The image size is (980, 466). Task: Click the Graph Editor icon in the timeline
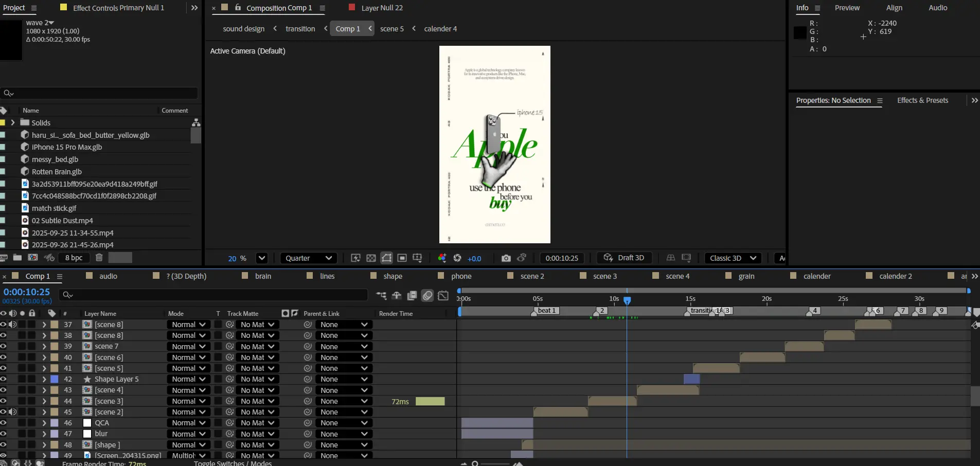443,295
